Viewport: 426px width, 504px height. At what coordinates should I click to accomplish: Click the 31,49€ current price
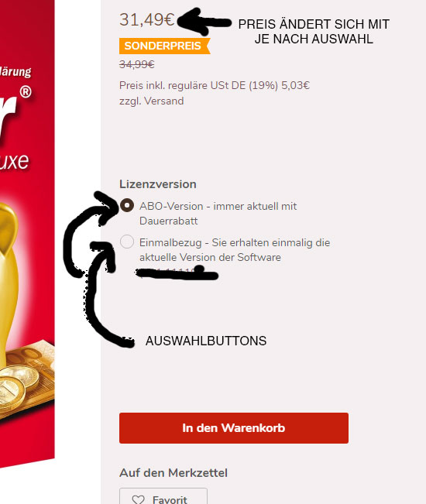click(x=147, y=19)
